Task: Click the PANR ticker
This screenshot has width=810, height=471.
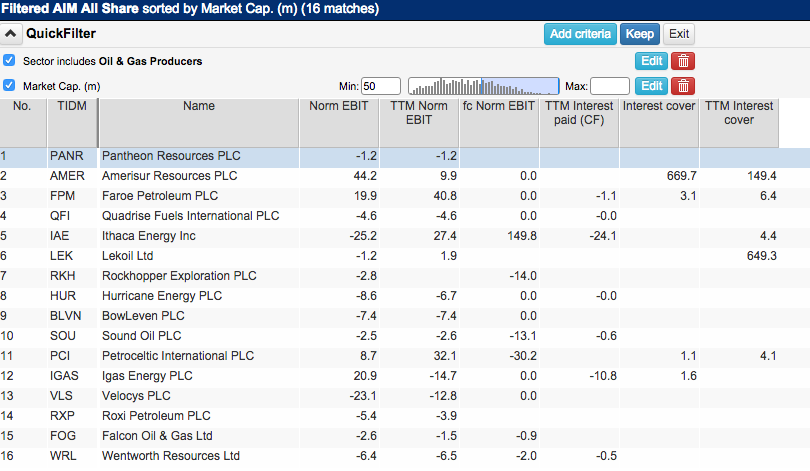Action: (67, 156)
